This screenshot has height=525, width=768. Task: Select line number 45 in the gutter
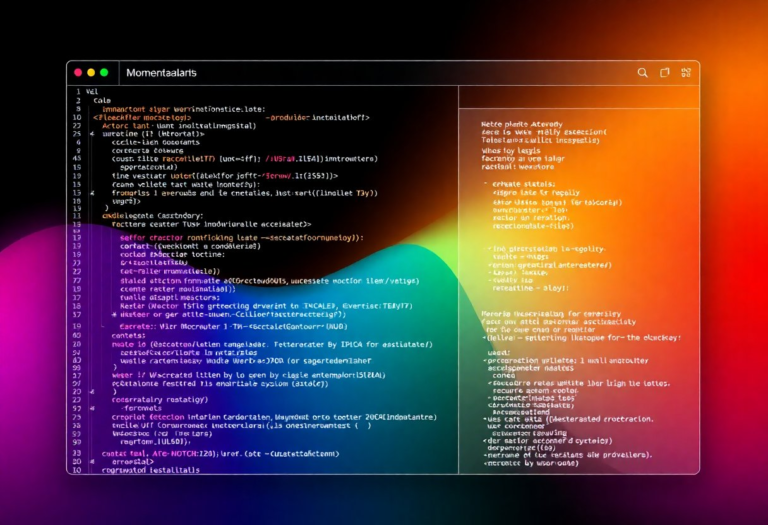pos(77,159)
